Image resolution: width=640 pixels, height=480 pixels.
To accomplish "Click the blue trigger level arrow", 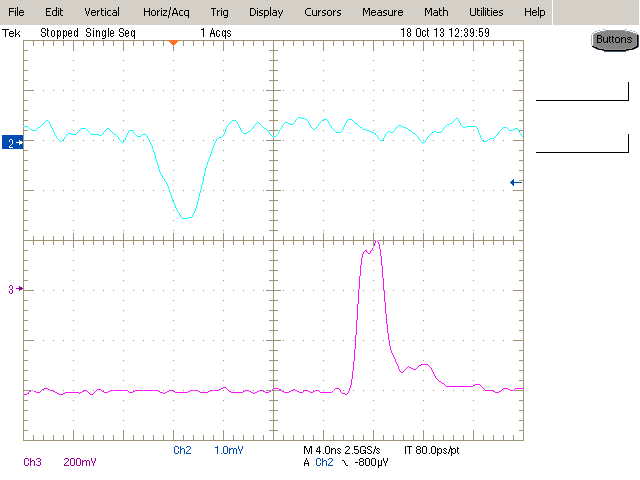I will coord(516,182).
